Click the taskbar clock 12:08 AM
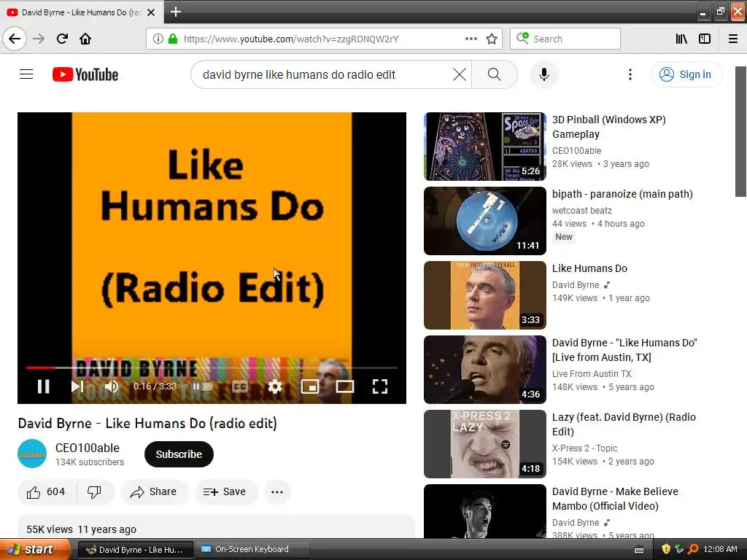This screenshot has height=560, width=747. tap(720, 549)
